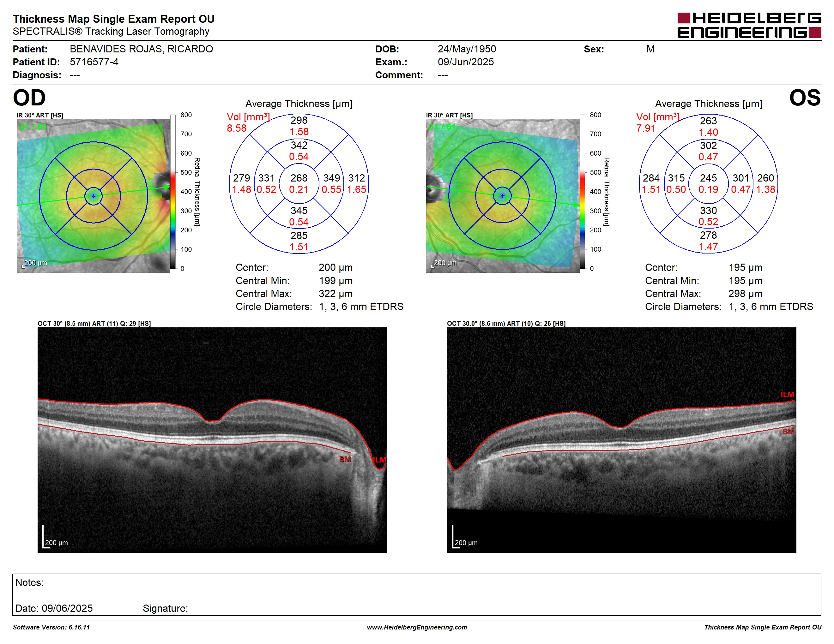Viewport: 834px width, 644px height.
Task: Click OS inner left sector value 315
Action: [x=676, y=178]
